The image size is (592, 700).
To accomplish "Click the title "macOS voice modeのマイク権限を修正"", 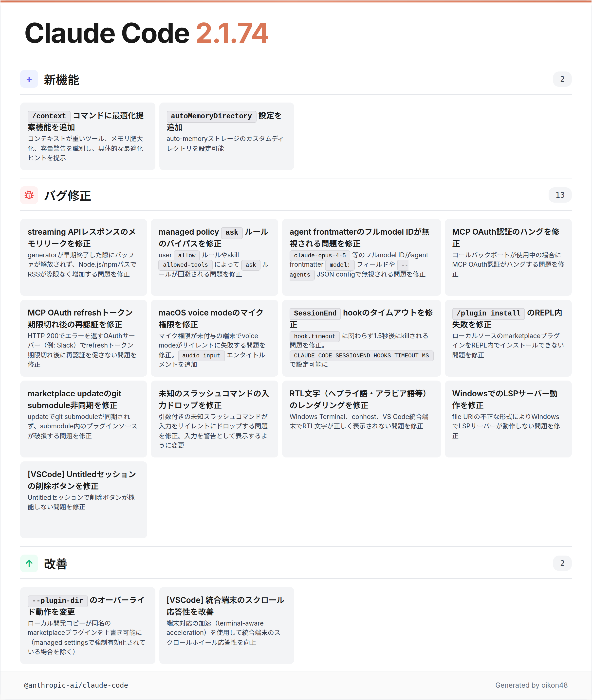I will coord(211,318).
